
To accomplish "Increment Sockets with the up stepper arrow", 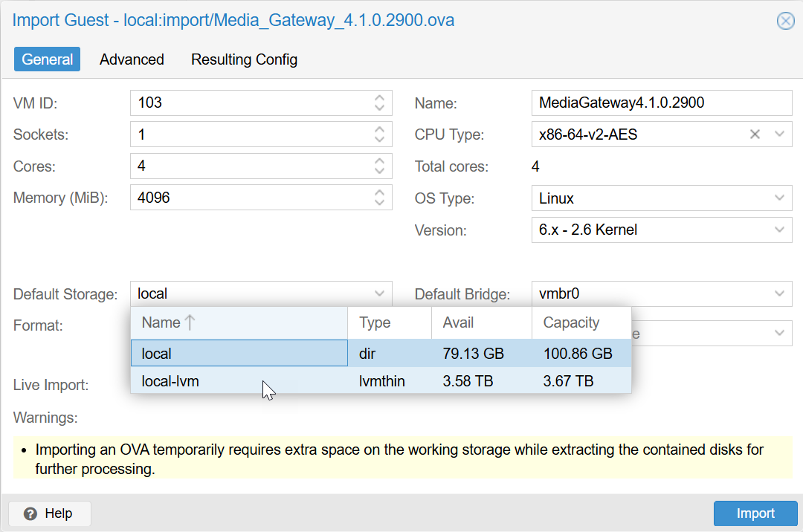I will click(381, 129).
